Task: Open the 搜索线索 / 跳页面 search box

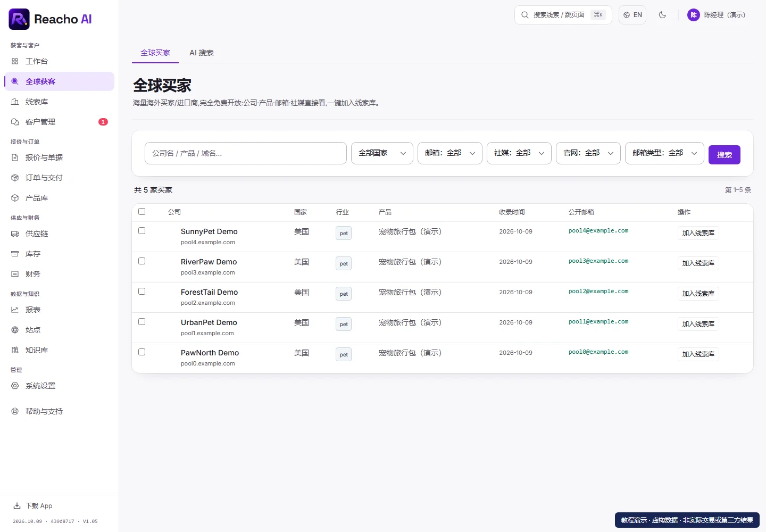Action: [x=563, y=15]
